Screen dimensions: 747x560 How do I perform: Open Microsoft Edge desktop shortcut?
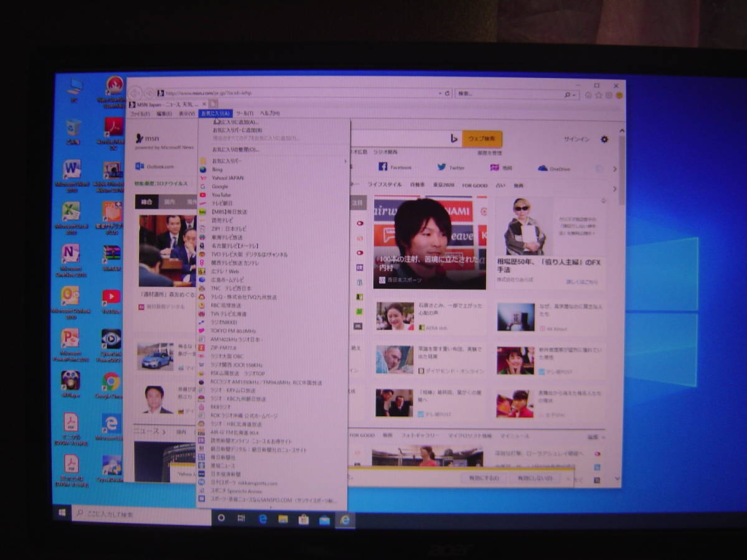(x=111, y=427)
